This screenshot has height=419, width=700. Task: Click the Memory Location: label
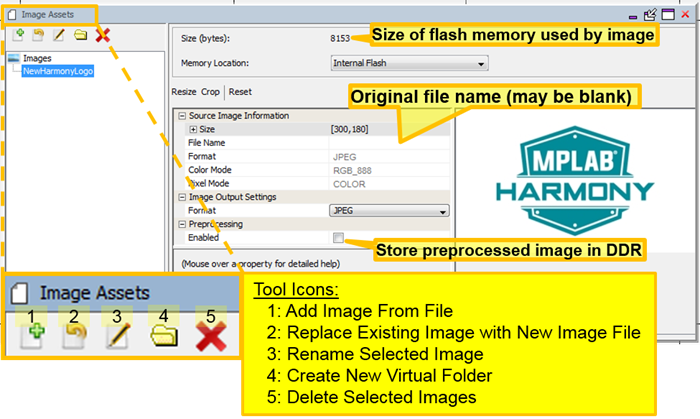pyautogui.click(x=215, y=63)
